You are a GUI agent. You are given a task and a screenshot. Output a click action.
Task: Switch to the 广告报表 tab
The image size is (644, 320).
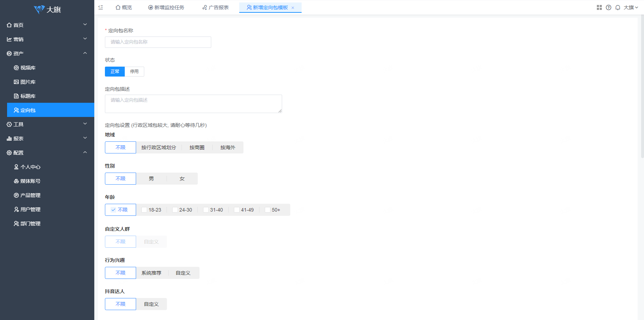pos(215,7)
